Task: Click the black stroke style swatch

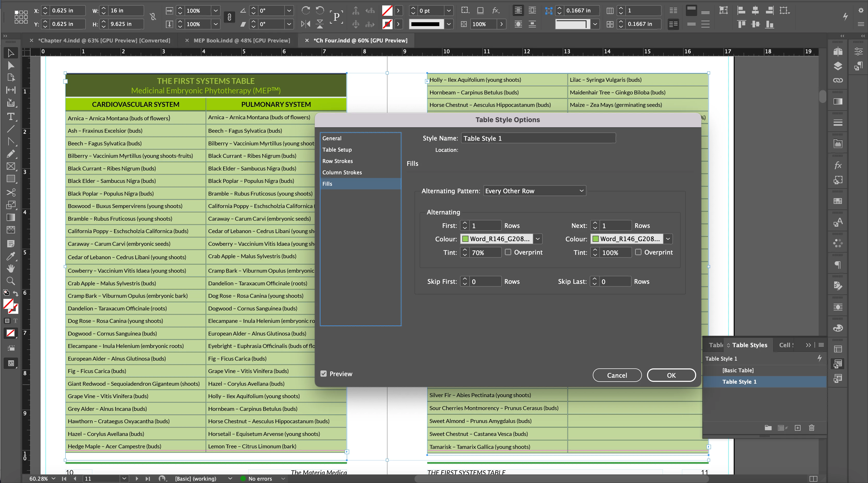Action: [x=425, y=24]
